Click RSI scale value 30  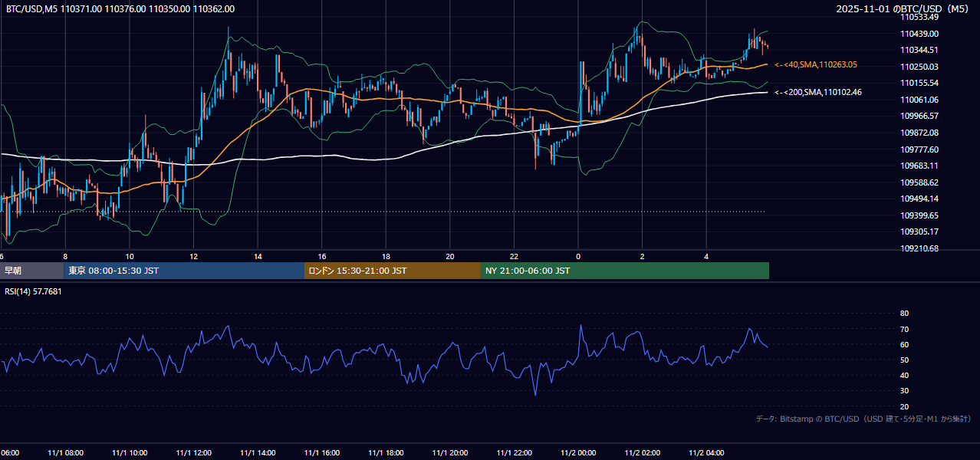[904, 391]
